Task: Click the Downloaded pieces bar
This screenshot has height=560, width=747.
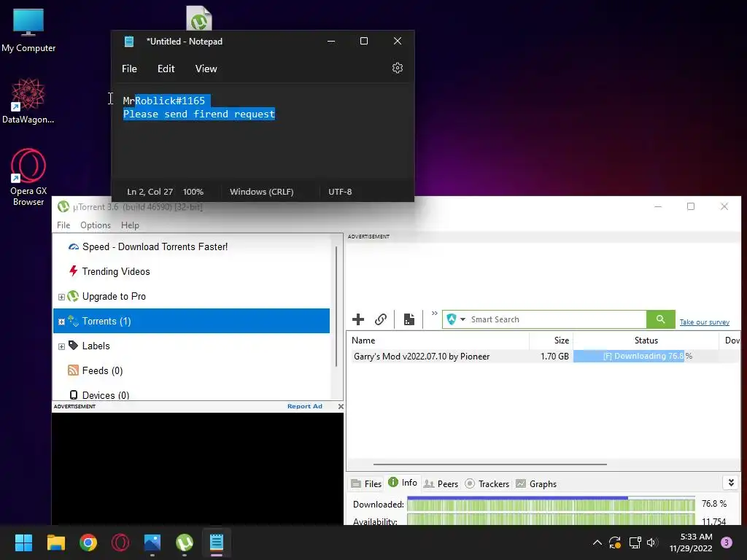Action: coord(551,504)
